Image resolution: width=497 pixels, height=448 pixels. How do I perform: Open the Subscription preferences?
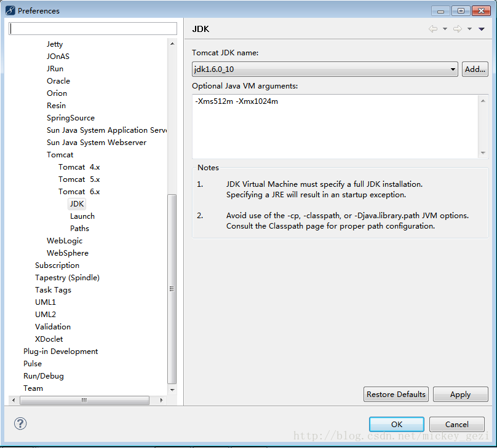point(57,265)
